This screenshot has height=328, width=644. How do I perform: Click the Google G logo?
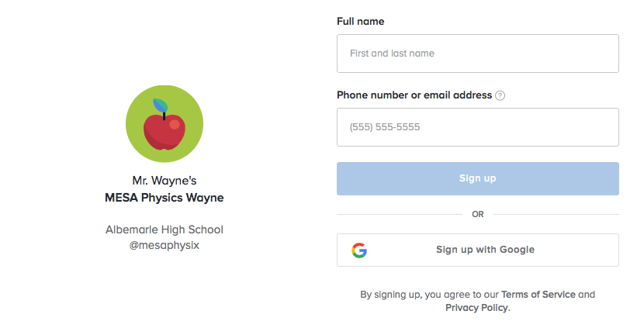point(359,250)
